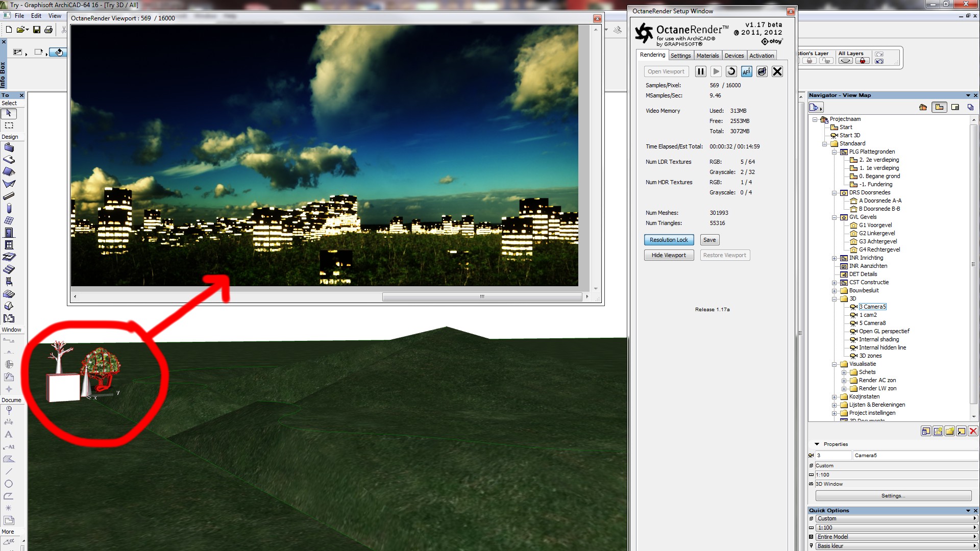
Task: Click the Settings... button in Properties
Action: (x=893, y=496)
